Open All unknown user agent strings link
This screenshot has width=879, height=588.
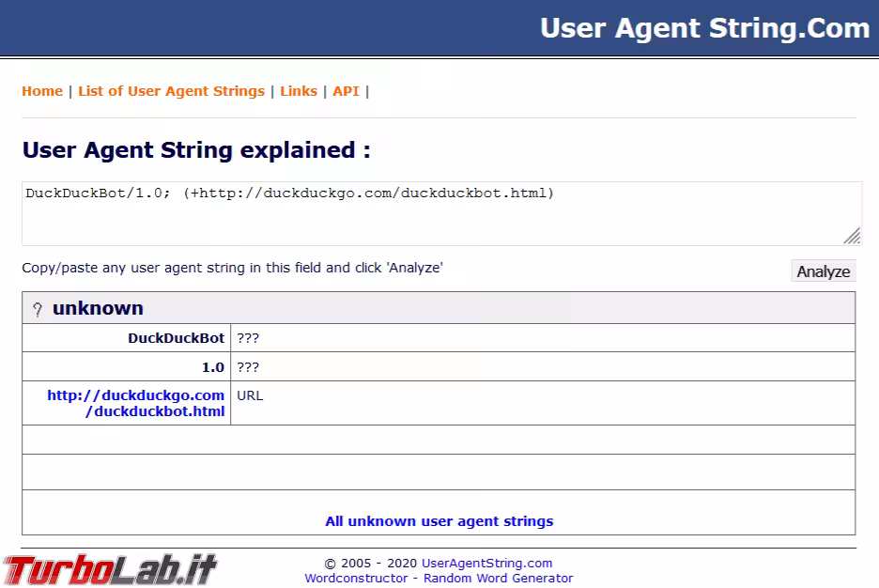(x=439, y=520)
